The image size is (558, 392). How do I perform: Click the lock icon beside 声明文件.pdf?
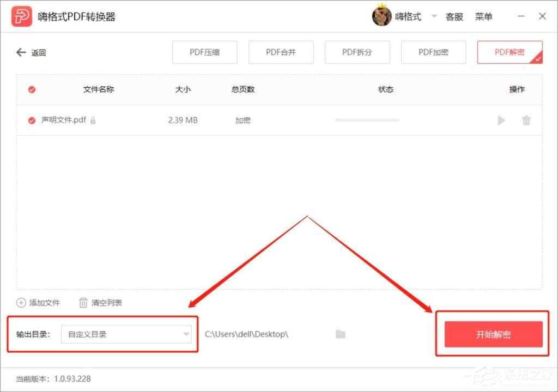(x=93, y=120)
